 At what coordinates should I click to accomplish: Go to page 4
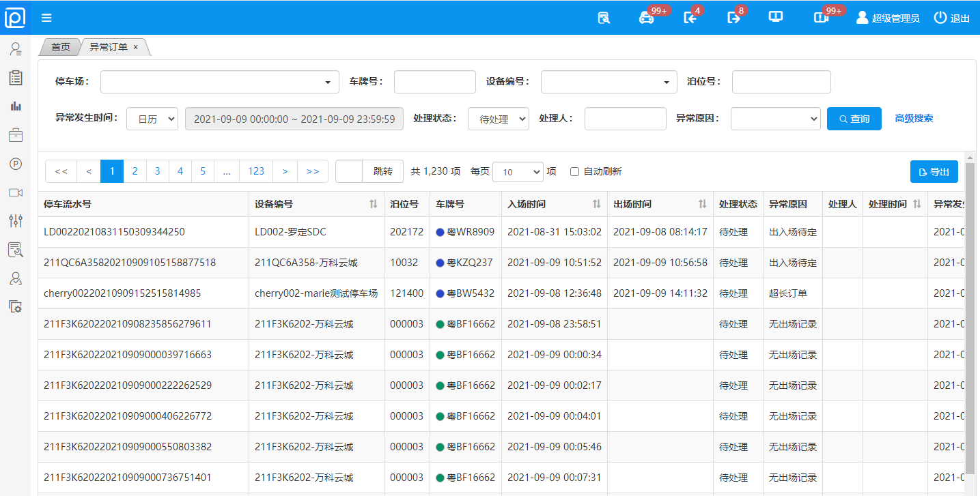(x=180, y=171)
